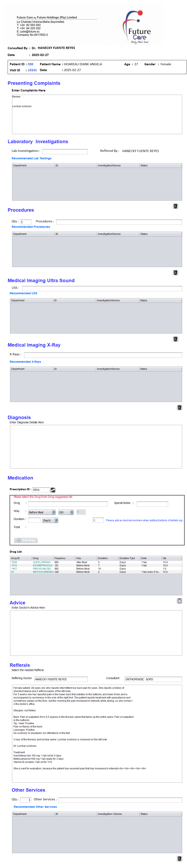Click the Future Care logo

click(138, 27)
